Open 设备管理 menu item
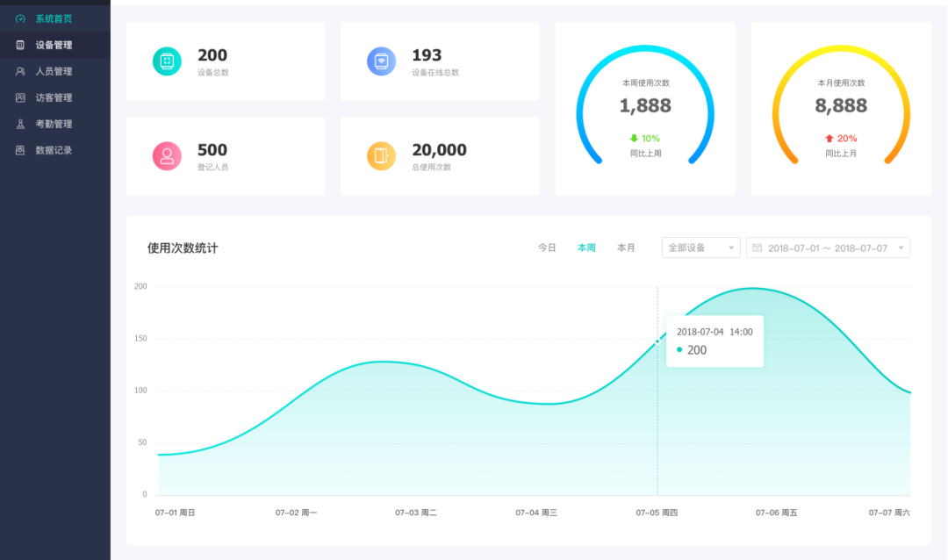This screenshot has height=560, width=948. pyautogui.click(x=55, y=45)
